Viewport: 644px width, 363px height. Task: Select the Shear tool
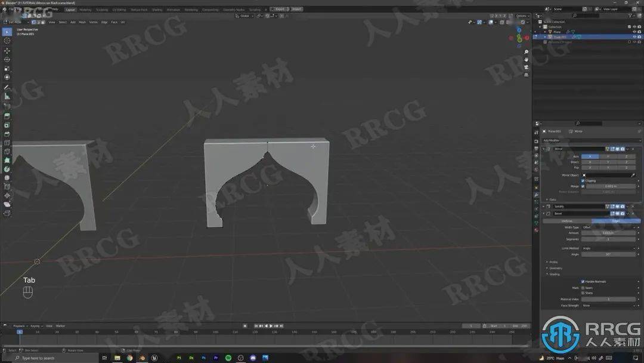click(7, 204)
